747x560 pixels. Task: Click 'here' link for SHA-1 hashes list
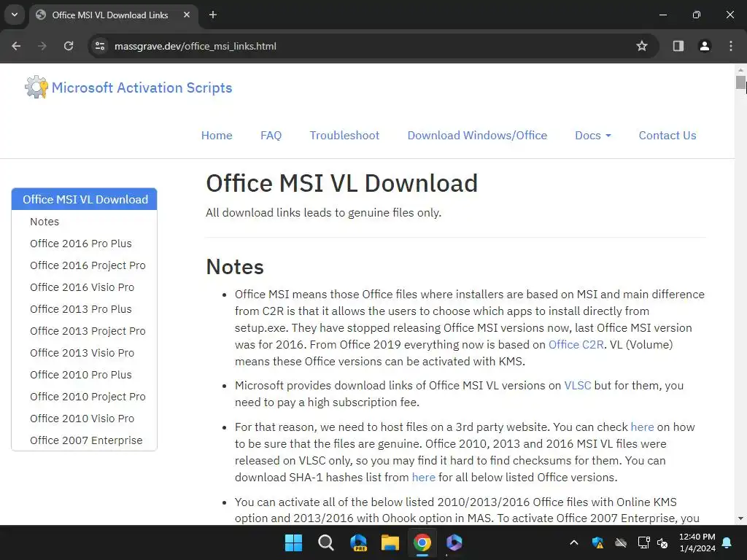[424, 477]
